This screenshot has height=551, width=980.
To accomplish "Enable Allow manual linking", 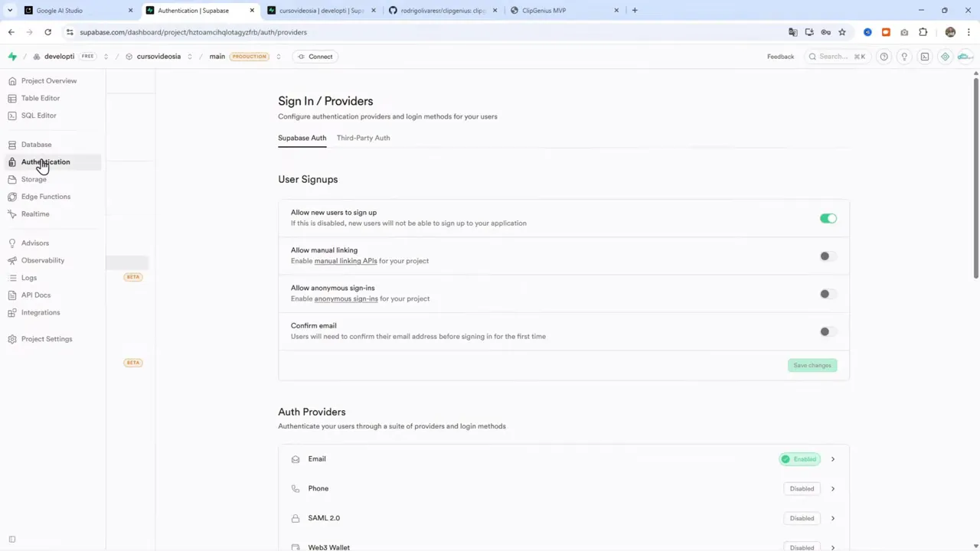I will 825,256.
